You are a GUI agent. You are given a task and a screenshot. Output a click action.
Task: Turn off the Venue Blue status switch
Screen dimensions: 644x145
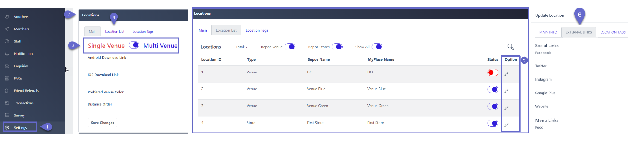coord(493,89)
